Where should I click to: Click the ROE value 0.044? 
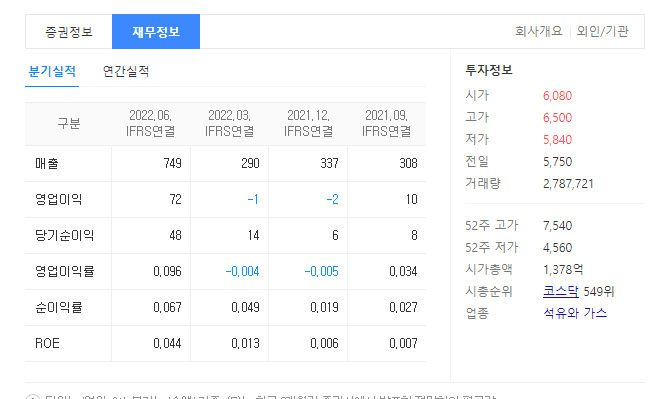coord(168,343)
